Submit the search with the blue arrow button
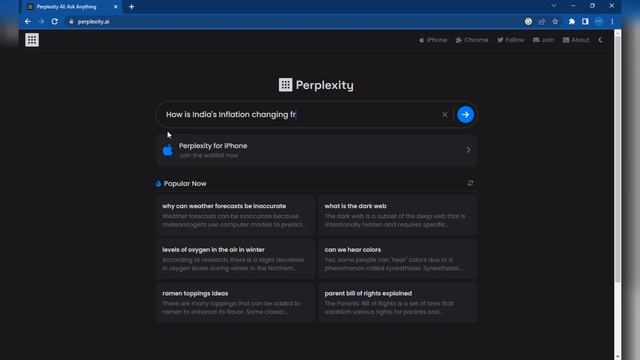640x360 pixels. click(x=465, y=115)
